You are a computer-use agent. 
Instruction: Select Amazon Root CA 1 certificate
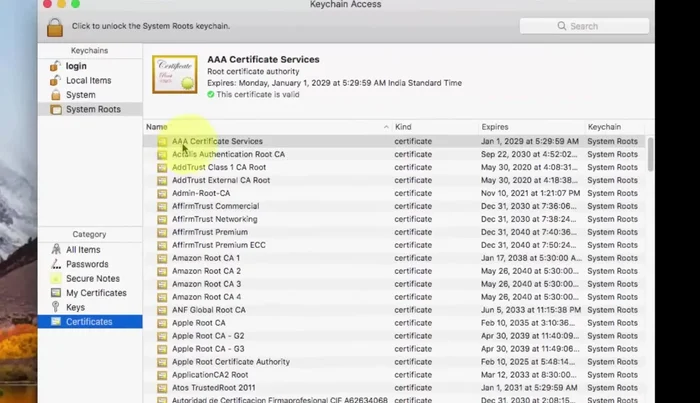click(206, 258)
